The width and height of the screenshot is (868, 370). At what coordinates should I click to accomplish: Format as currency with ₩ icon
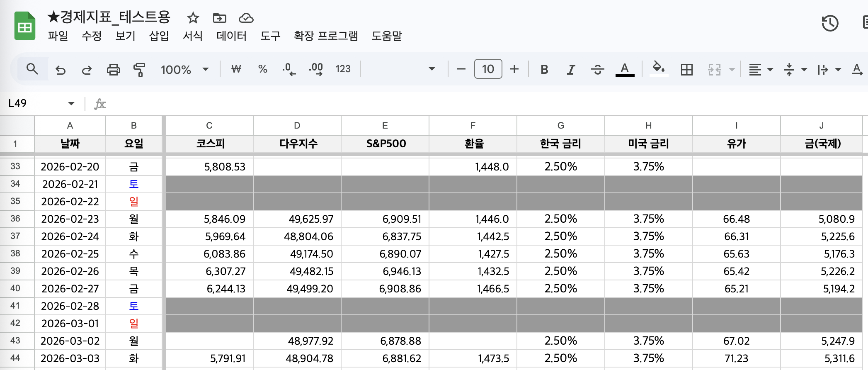[x=236, y=69]
